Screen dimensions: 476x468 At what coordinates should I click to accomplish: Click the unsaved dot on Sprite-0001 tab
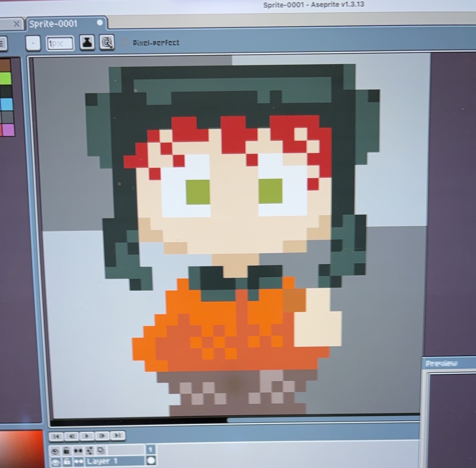[x=100, y=23]
